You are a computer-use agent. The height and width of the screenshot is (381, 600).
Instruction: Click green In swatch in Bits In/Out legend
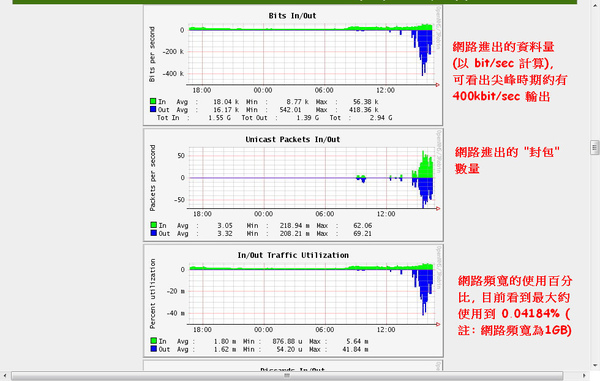coord(153,101)
